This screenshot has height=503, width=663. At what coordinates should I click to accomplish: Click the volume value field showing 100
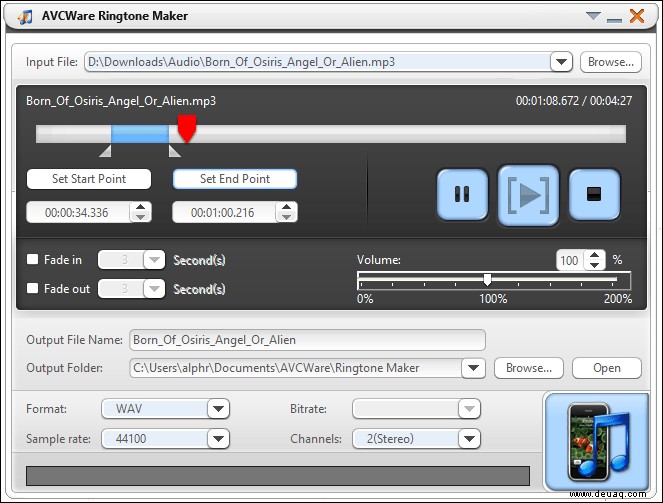pyautogui.click(x=570, y=260)
